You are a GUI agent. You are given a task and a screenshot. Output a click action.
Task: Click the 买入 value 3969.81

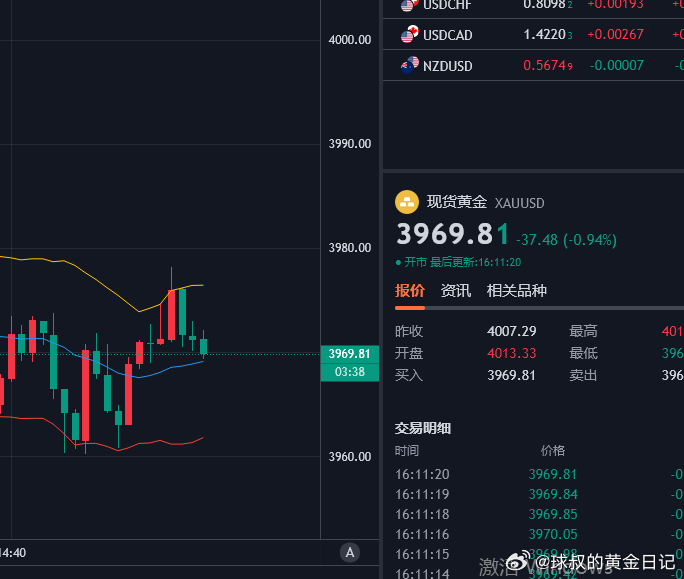click(x=511, y=375)
